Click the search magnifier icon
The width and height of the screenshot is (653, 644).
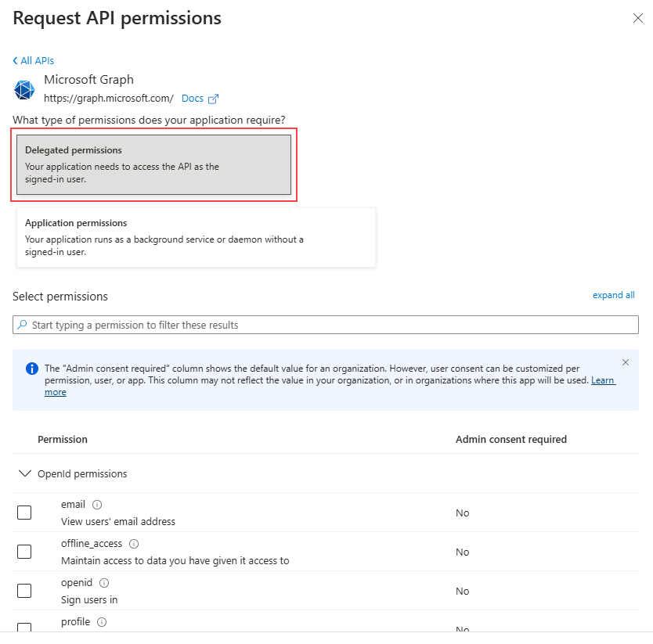point(22,325)
